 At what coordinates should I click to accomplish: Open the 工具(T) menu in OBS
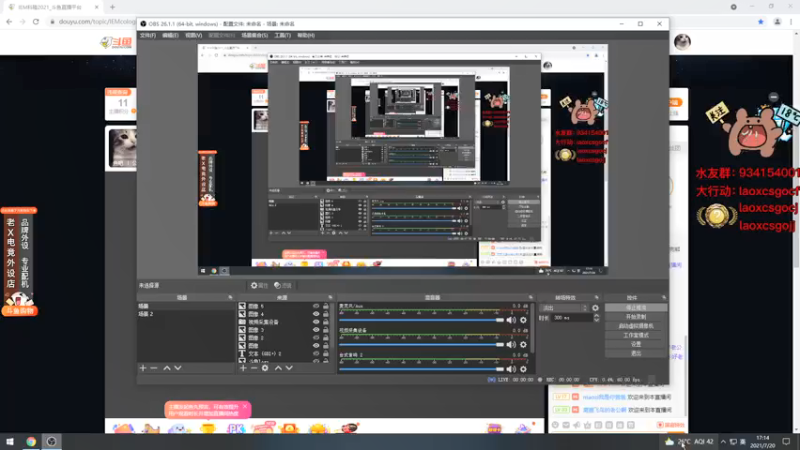282,35
